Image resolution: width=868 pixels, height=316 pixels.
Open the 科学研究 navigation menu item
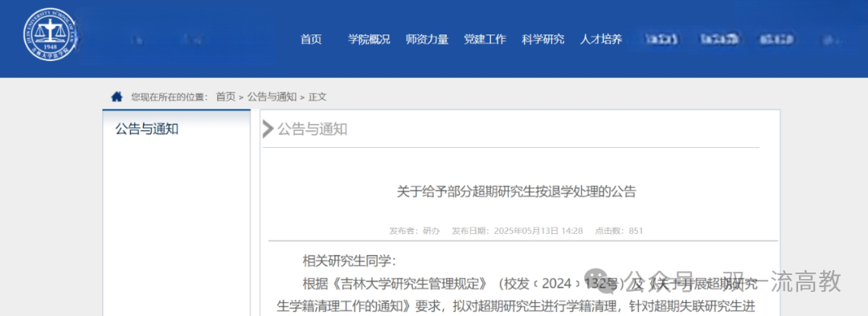543,39
